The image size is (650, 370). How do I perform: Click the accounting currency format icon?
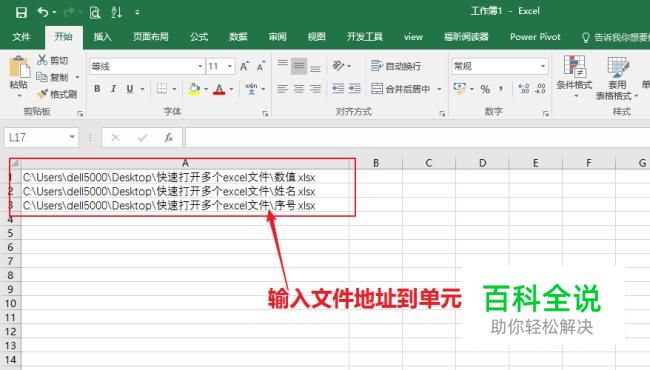click(x=459, y=89)
